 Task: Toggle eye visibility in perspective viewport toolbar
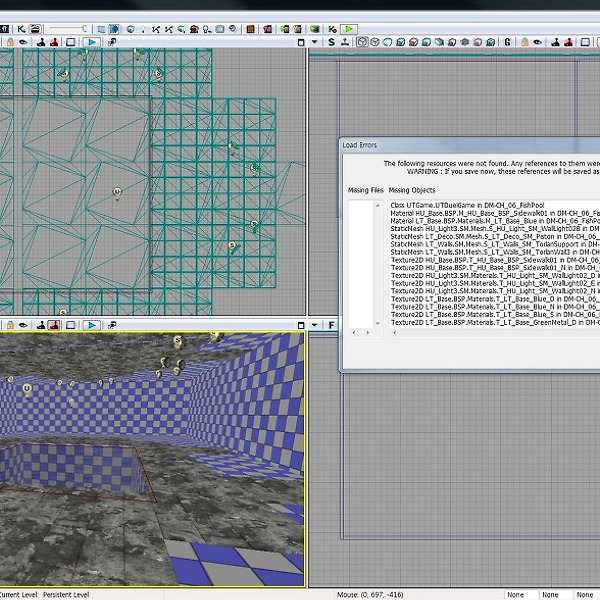pos(23,325)
